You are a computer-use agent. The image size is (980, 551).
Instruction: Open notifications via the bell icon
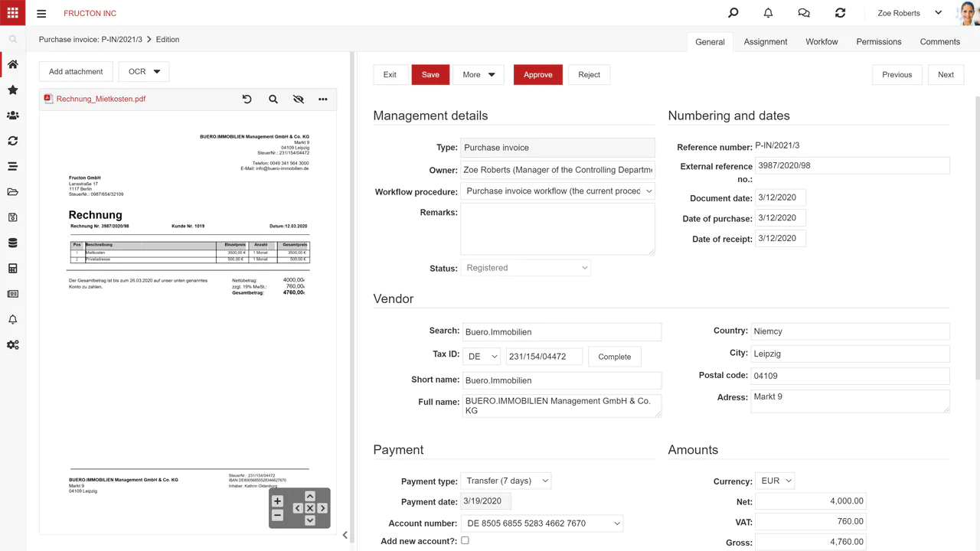tap(768, 12)
